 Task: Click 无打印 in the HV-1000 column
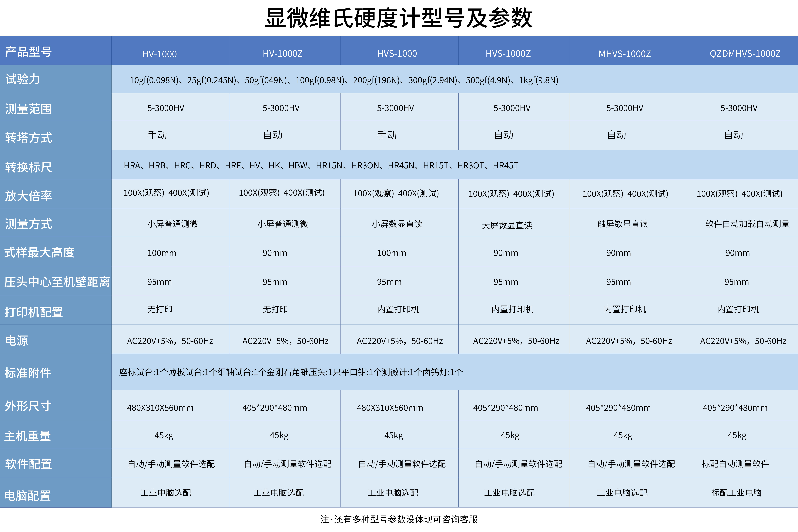160,309
